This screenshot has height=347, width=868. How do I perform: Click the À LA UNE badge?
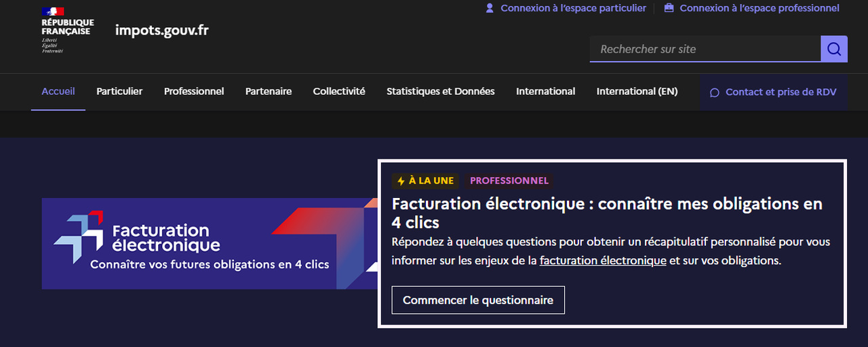pos(426,181)
